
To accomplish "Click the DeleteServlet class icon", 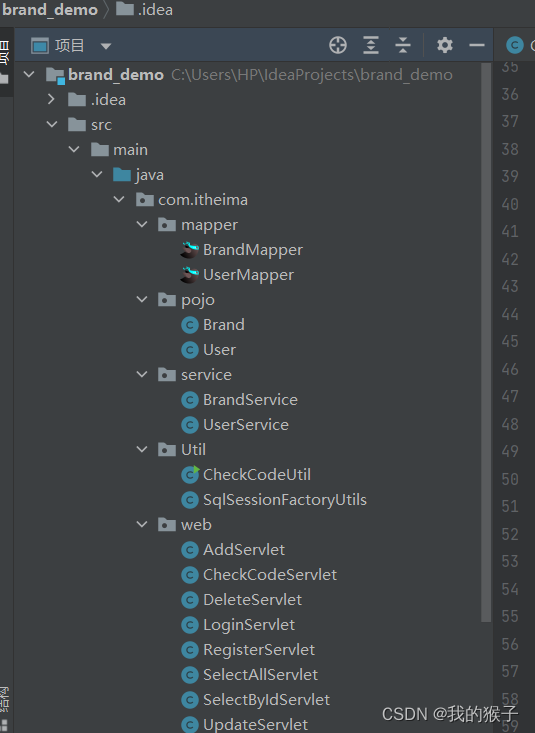I will point(189,600).
